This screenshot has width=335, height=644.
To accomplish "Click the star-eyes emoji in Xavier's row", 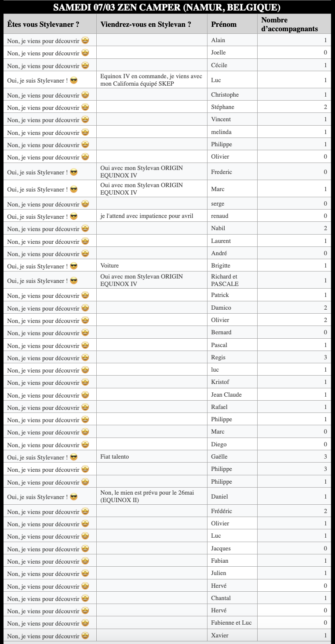I will pos(85,636).
